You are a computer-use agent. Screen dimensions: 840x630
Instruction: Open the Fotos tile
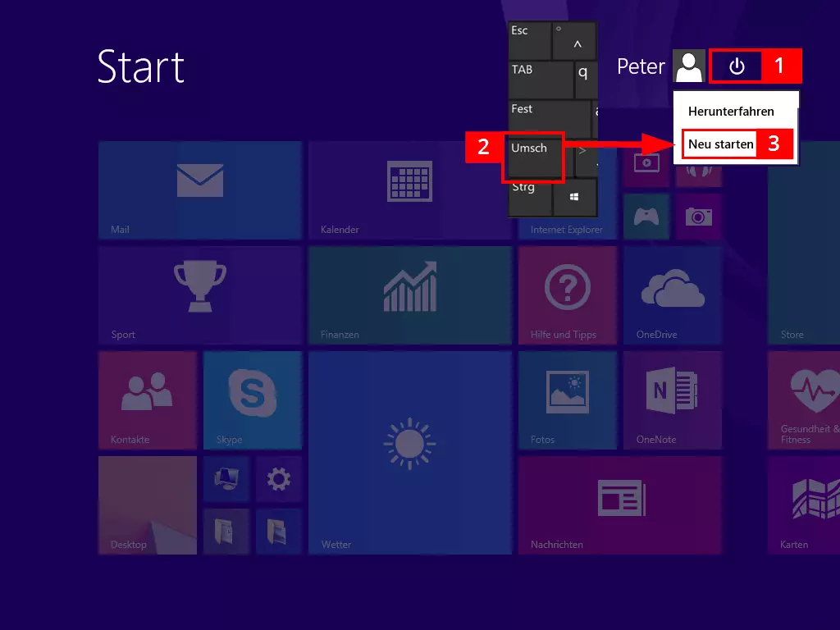(x=568, y=400)
